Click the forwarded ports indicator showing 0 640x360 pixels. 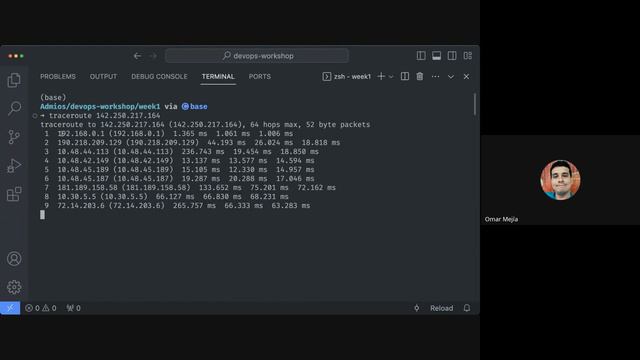point(73,308)
